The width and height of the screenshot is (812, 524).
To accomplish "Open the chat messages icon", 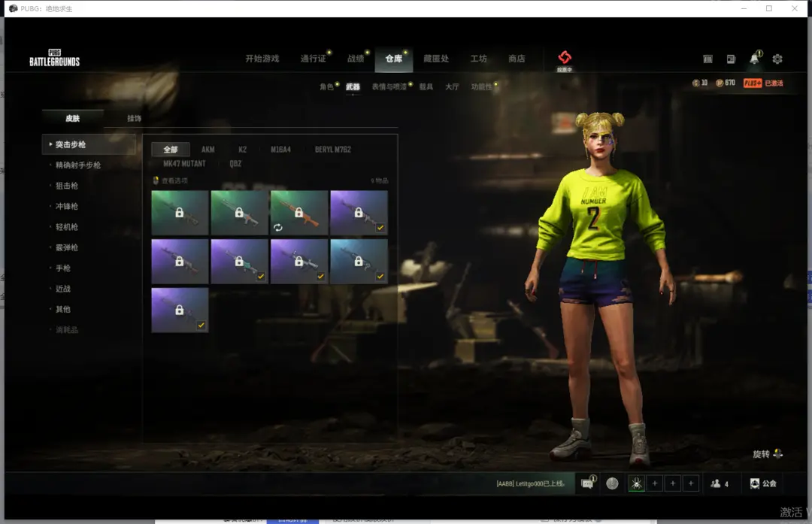I will click(x=587, y=483).
